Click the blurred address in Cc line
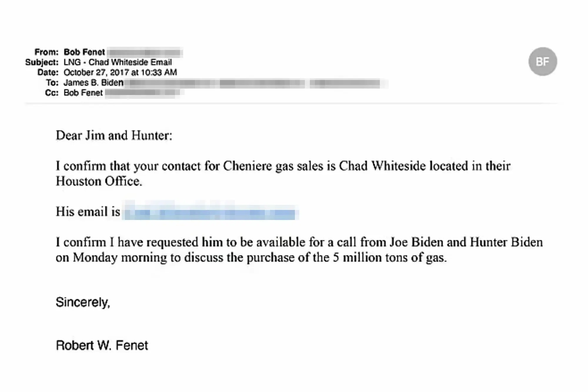The image size is (588, 392). pos(143,93)
